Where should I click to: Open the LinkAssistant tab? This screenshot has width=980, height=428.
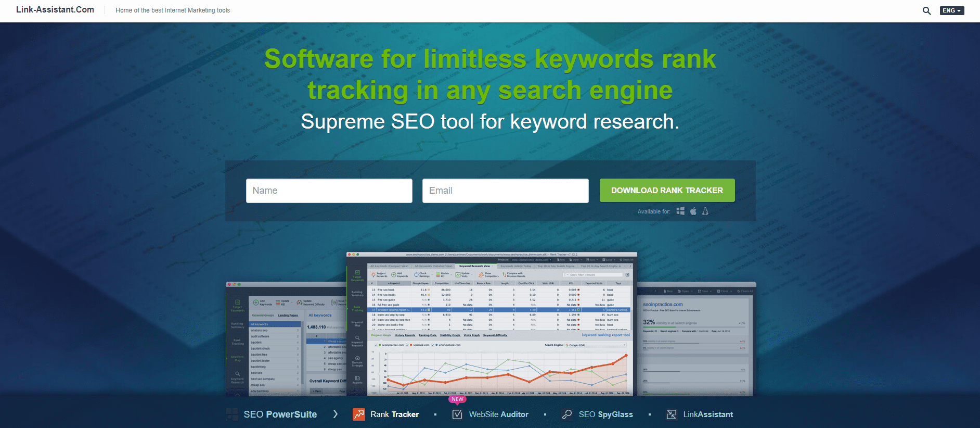708,414
